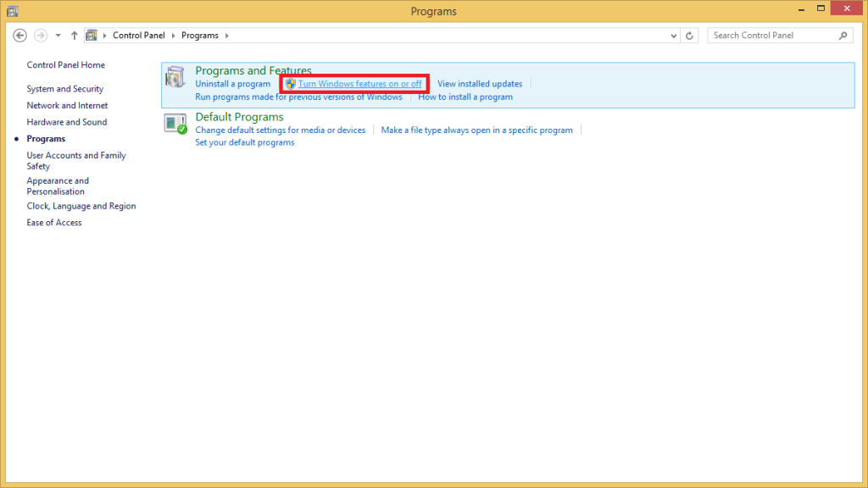
Task: Open Hardware and Sound in sidebar
Action: click(x=66, y=122)
